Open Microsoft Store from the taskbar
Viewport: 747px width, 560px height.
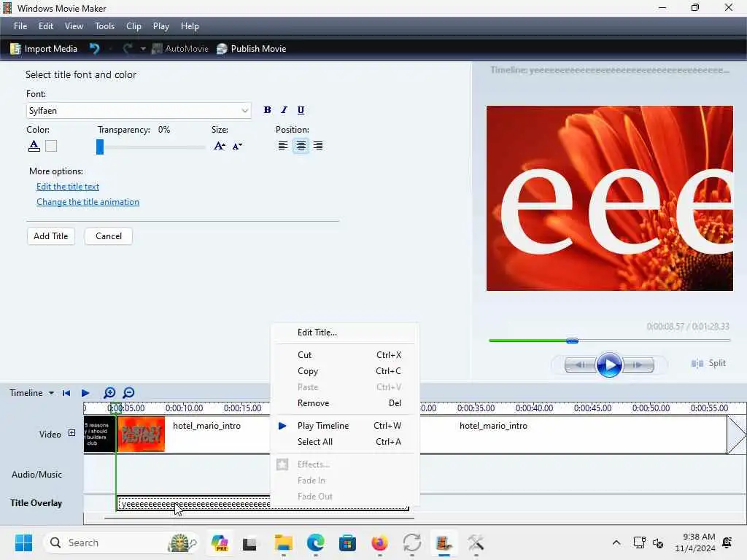tap(347, 542)
